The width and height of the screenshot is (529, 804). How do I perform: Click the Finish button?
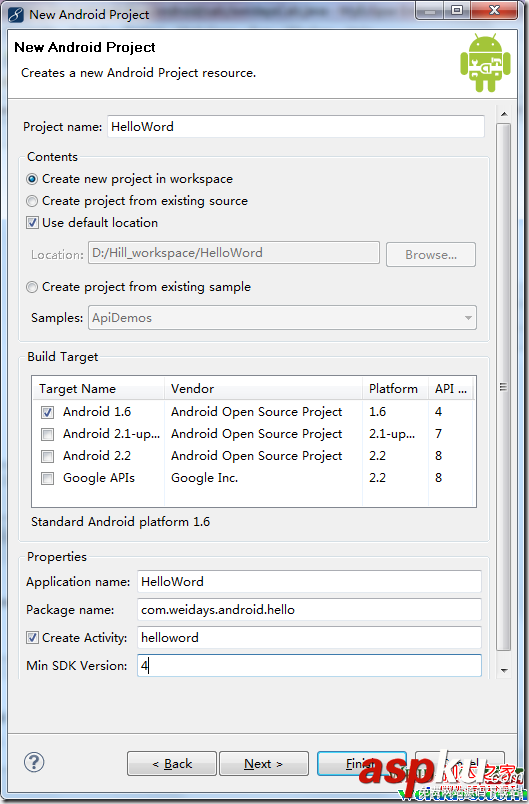pyautogui.click(x=362, y=764)
